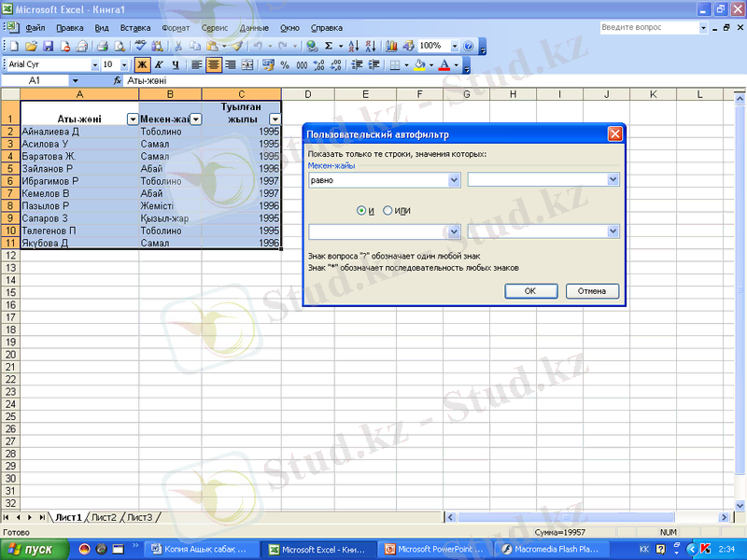This screenshot has height=560, width=747.
Task: Open the Аты-жөні column filter dropdown
Action: [x=132, y=119]
